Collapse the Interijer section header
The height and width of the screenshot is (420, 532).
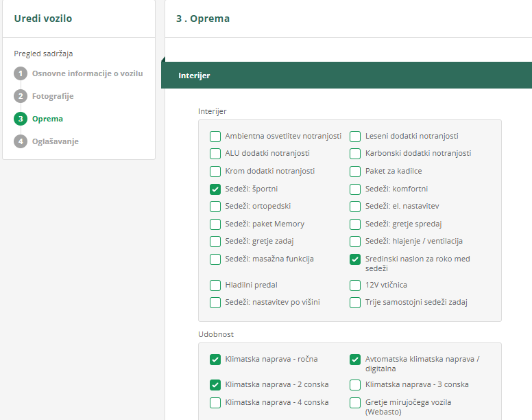[346, 75]
